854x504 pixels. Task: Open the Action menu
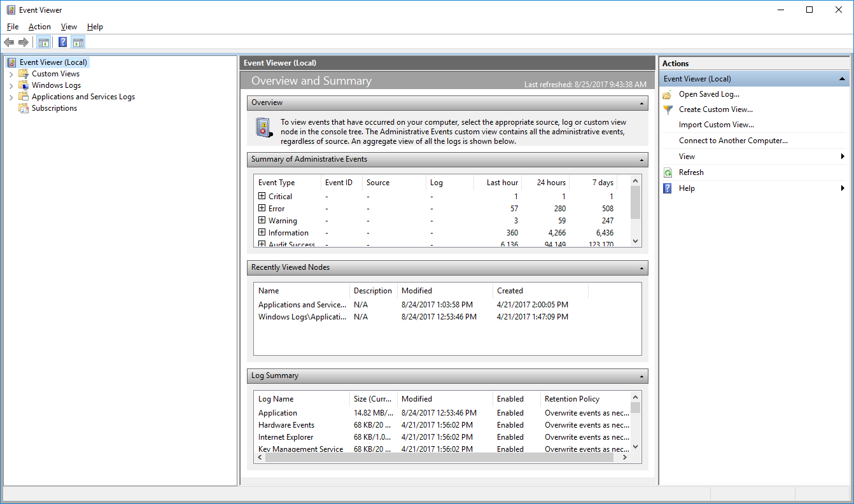tap(39, 27)
